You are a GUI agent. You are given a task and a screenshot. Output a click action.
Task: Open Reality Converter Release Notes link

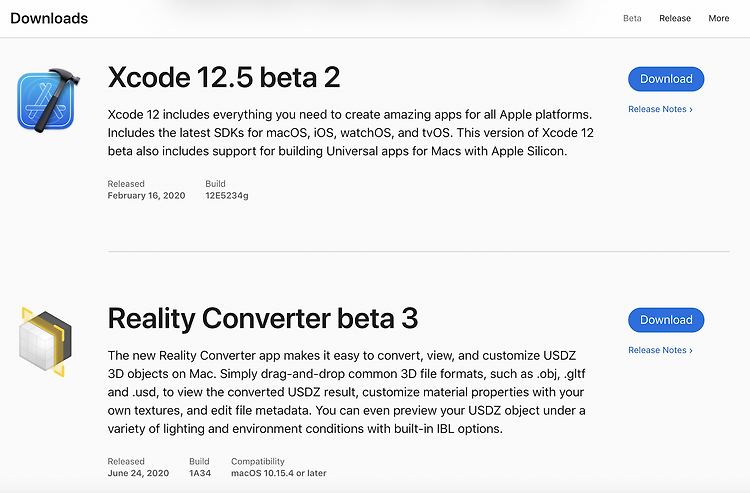coord(660,350)
